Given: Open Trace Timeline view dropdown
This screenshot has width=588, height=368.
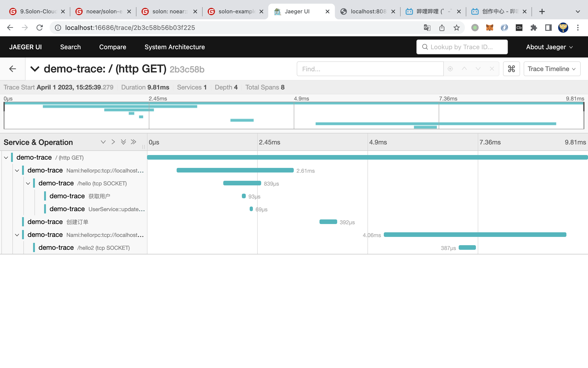Looking at the screenshot, I should click(x=552, y=69).
